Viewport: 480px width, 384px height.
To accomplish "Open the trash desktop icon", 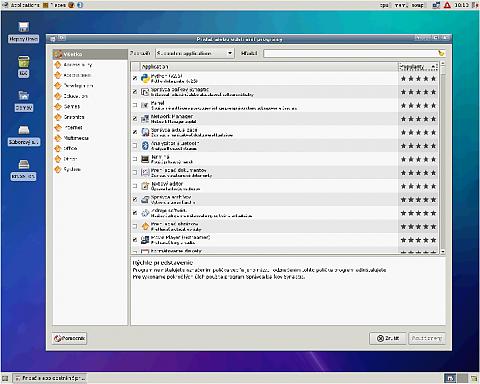I will pyautogui.click(x=23, y=62).
